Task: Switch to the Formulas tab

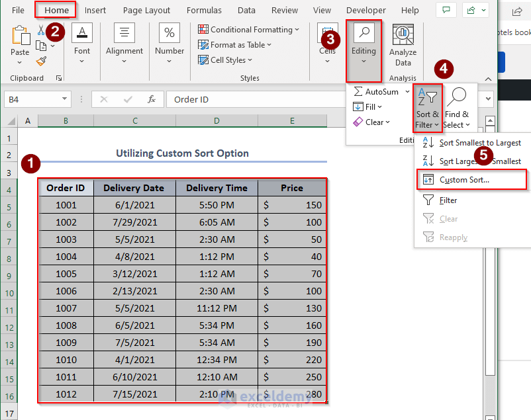Action: (204, 11)
